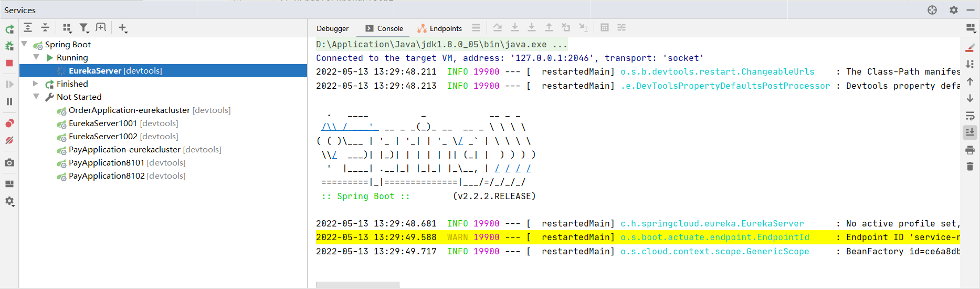Click 'Connected to the target VM' line
This screenshot has height=289, width=980.
[x=509, y=58]
